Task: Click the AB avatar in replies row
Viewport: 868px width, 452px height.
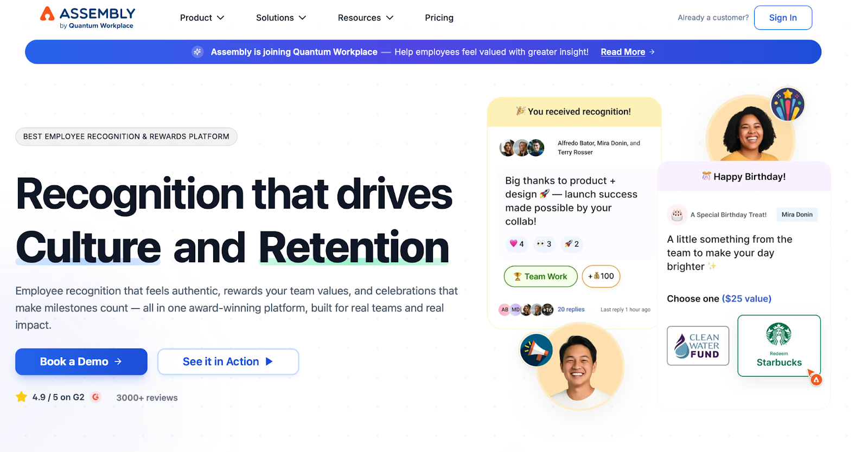Action: pyautogui.click(x=505, y=309)
